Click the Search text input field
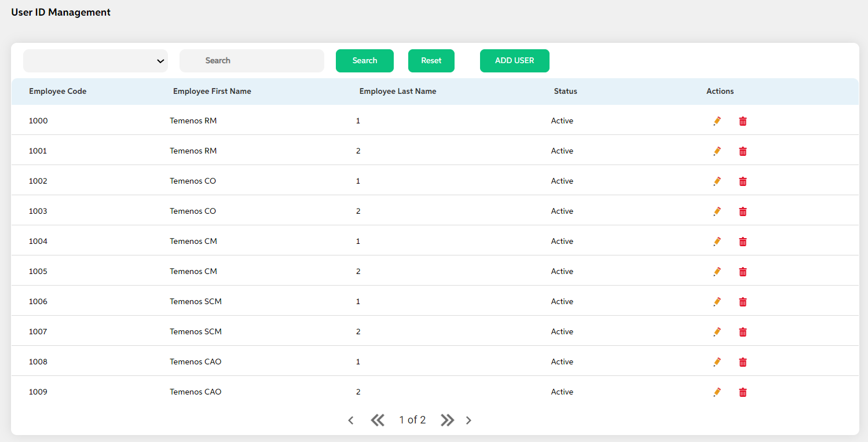Viewport: 868px width, 442px height. pos(252,61)
